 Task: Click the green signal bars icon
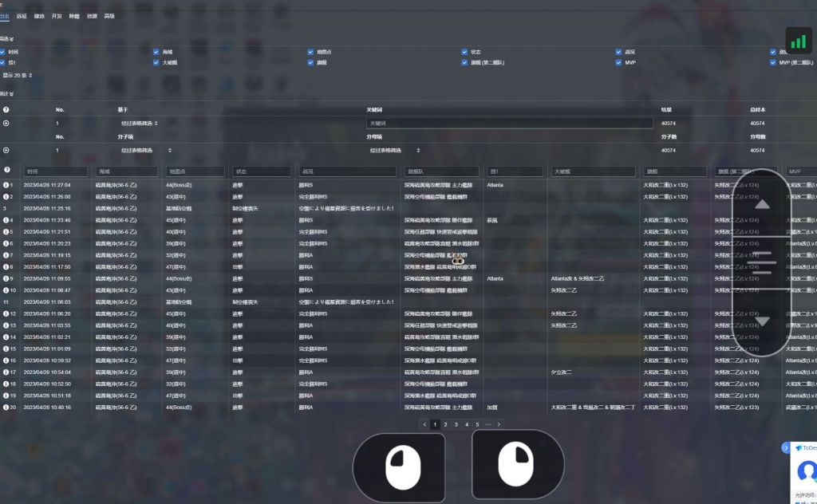point(797,40)
